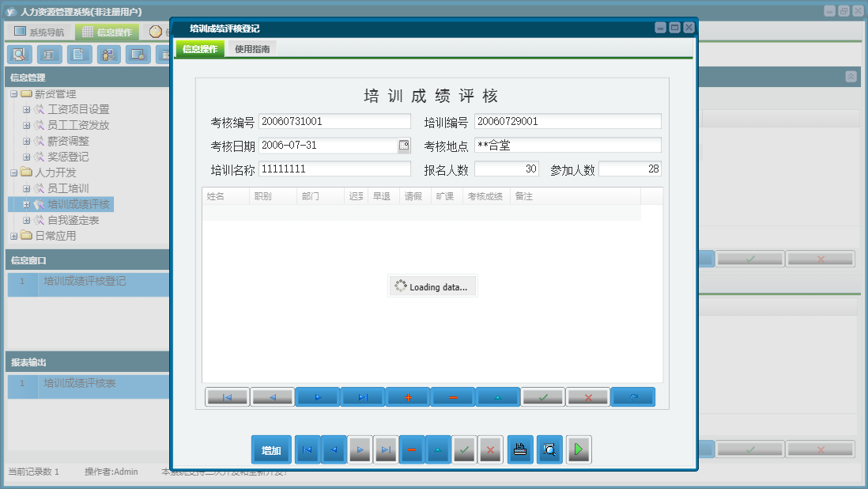Jump to last record with the end-arrow icon

pyautogui.click(x=363, y=396)
